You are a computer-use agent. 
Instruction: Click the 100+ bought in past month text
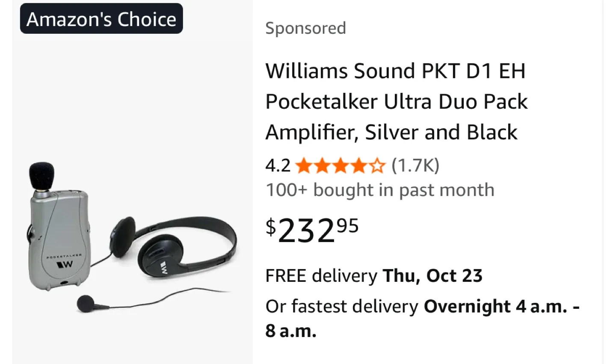point(380,190)
